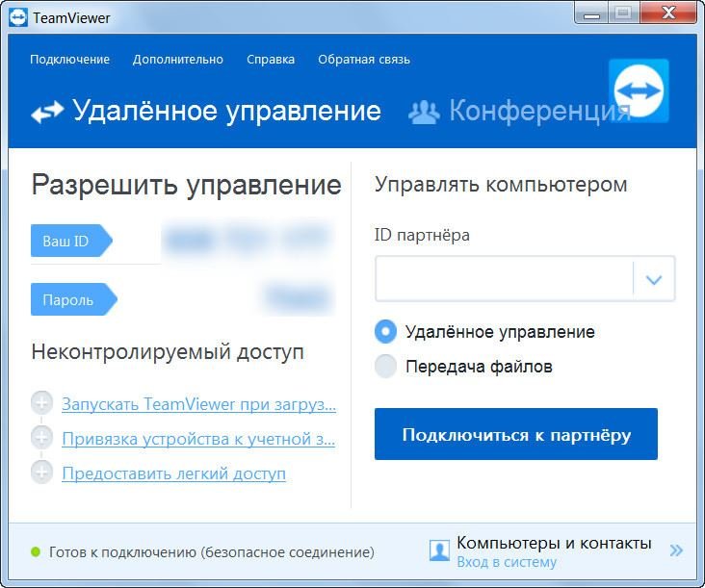
Task: Open the ID партнёра dropdown arrow
Action: [654, 280]
